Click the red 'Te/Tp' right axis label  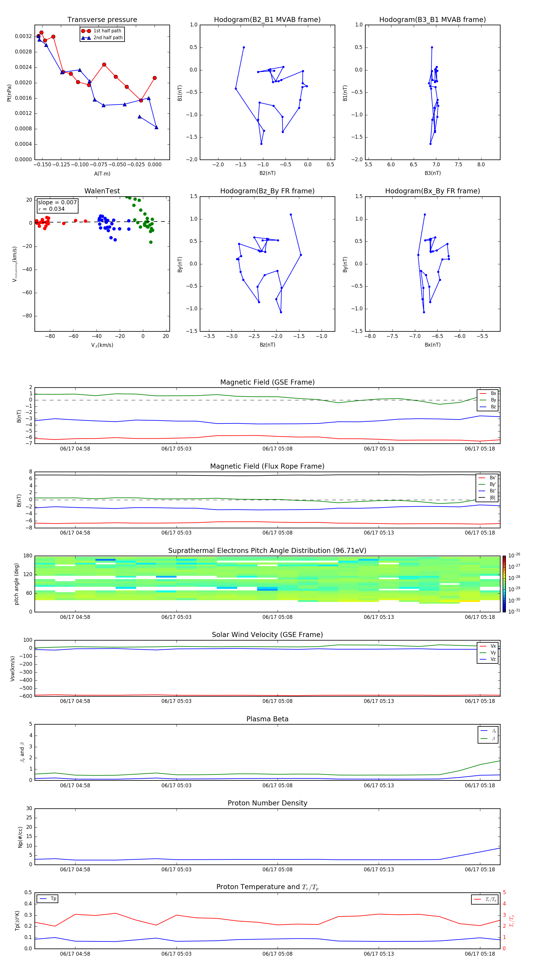click(512, 921)
